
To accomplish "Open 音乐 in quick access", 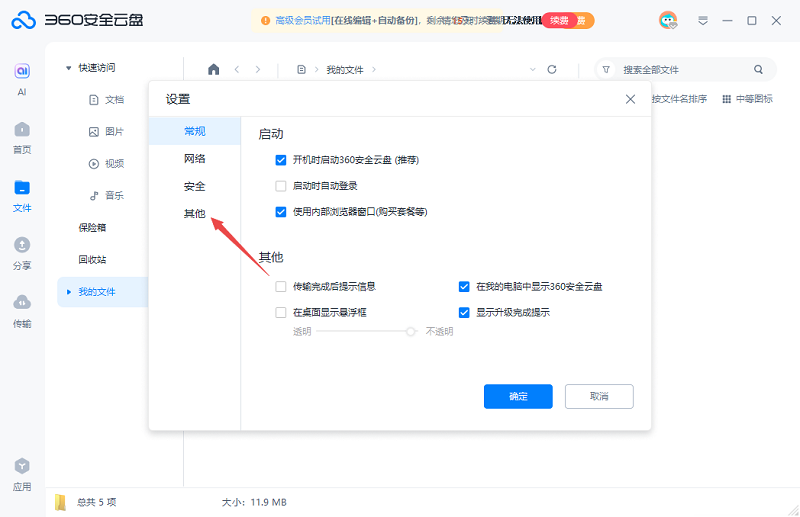I will click(107, 195).
